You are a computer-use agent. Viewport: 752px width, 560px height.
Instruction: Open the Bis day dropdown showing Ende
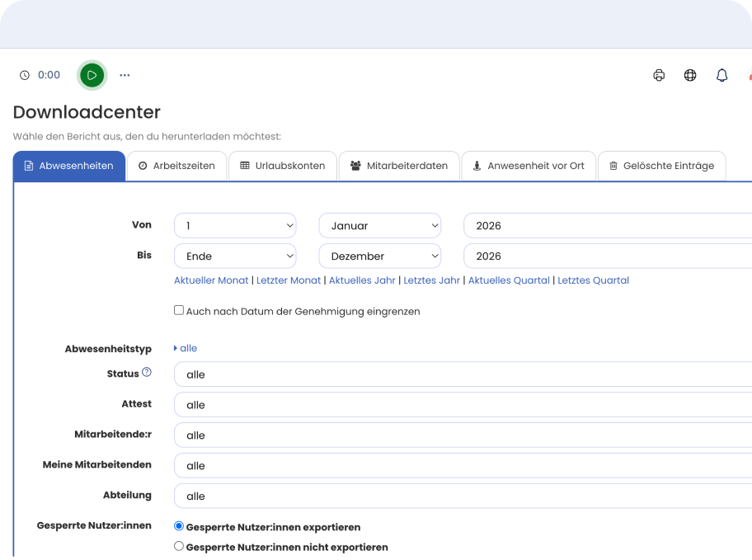pos(235,256)
